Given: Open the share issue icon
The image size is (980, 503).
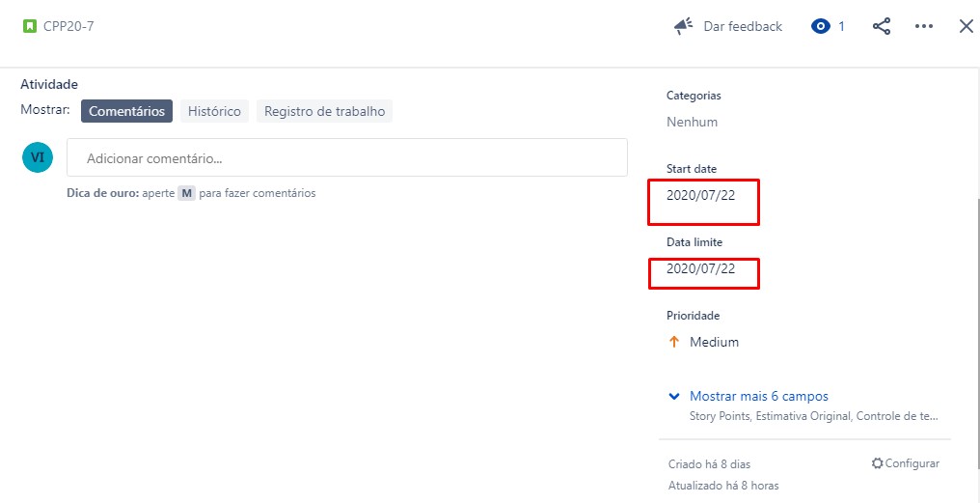Looking at the screenshot, I should click(x=882, y=26).
